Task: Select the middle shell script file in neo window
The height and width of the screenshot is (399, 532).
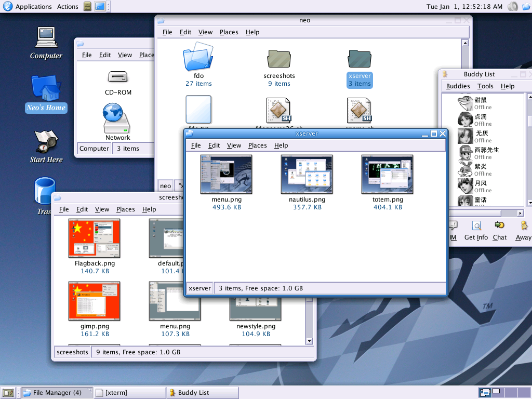Action: pos(279,111)
